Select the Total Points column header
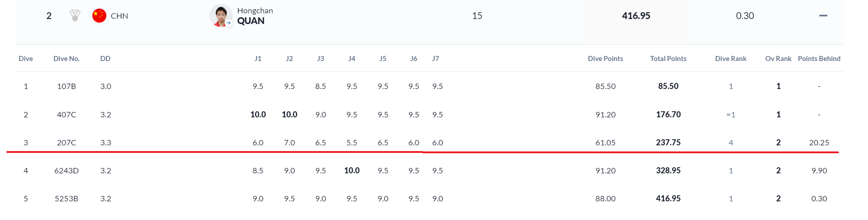This screenshot has width=868, height=220. click(x=668, y=58)
